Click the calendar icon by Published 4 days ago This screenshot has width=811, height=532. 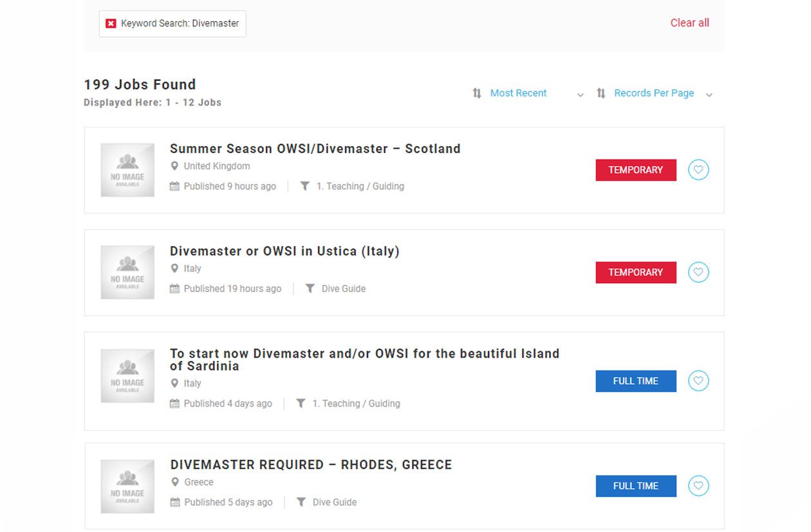click(174, 403)
